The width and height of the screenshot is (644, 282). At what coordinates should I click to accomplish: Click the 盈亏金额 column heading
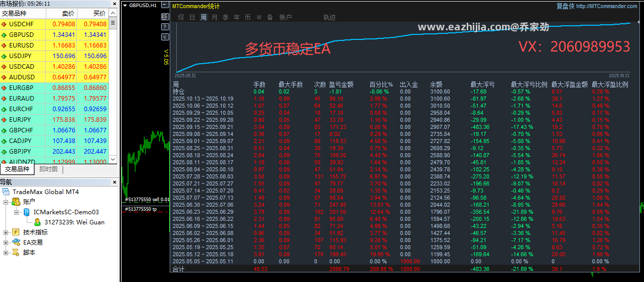[x=341, y=84]
